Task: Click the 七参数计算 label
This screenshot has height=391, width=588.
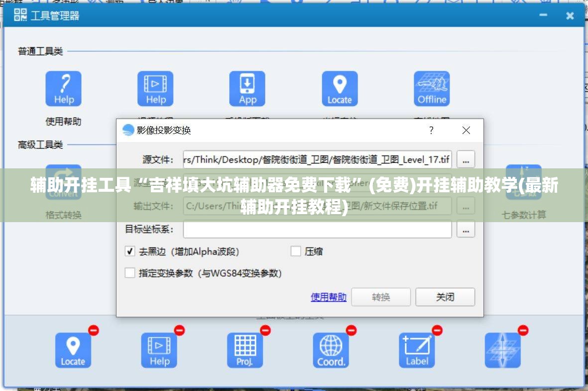Action: coord(523,215)
